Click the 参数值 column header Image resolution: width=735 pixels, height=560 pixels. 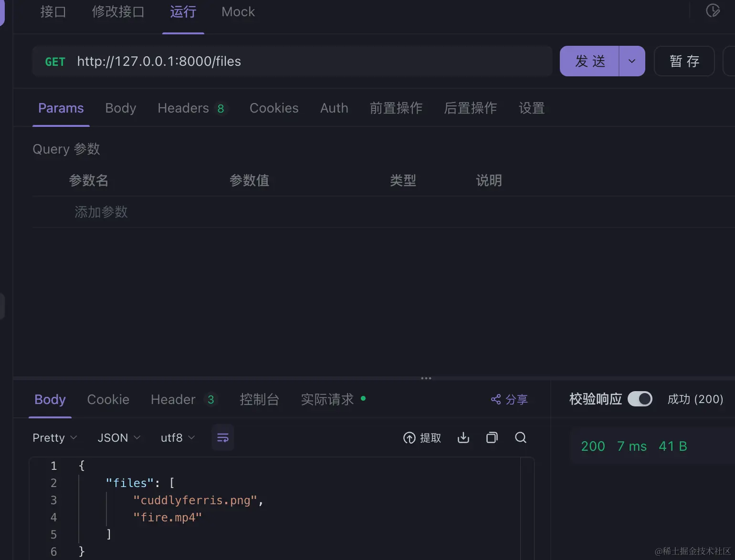click(x=249, y=180)
